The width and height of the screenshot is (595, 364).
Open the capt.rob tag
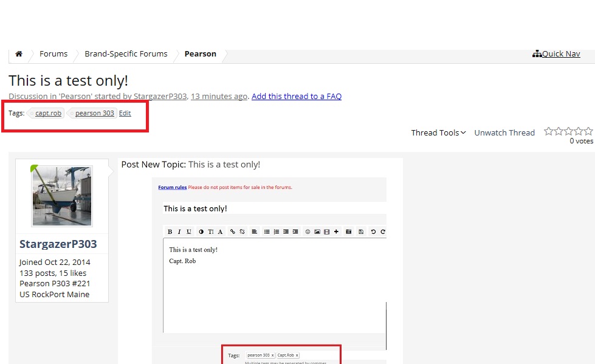[48, 113]
